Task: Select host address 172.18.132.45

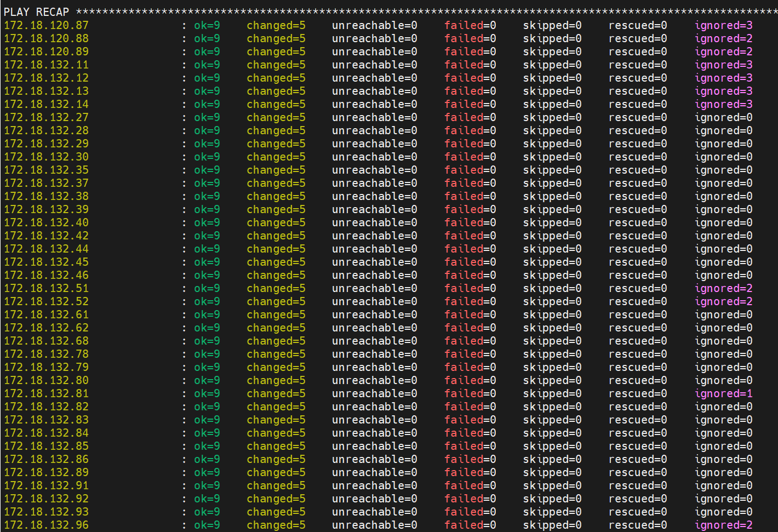Action: coord(46,262)
